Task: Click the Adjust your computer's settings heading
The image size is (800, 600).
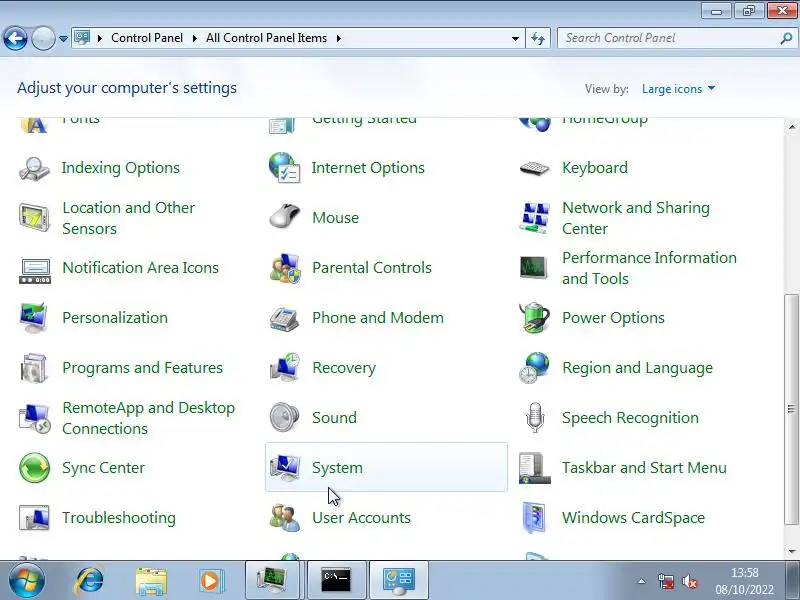Action: coord(127,88)
